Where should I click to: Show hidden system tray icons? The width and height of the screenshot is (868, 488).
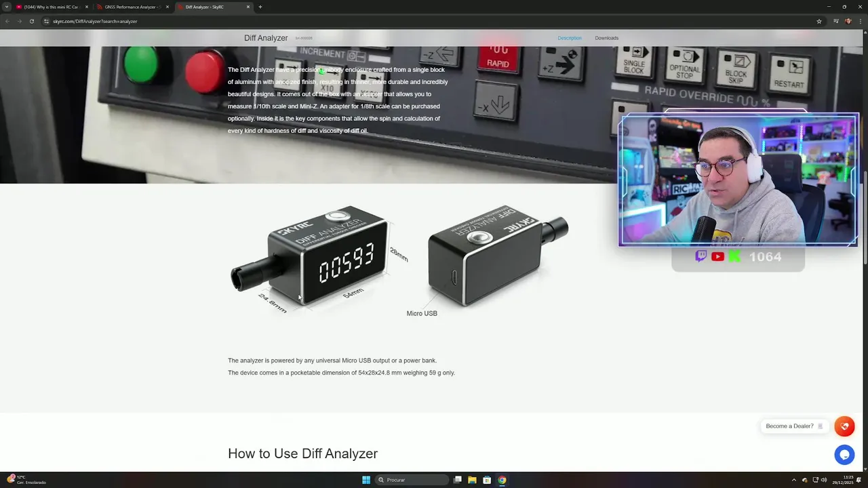point(794,480)
